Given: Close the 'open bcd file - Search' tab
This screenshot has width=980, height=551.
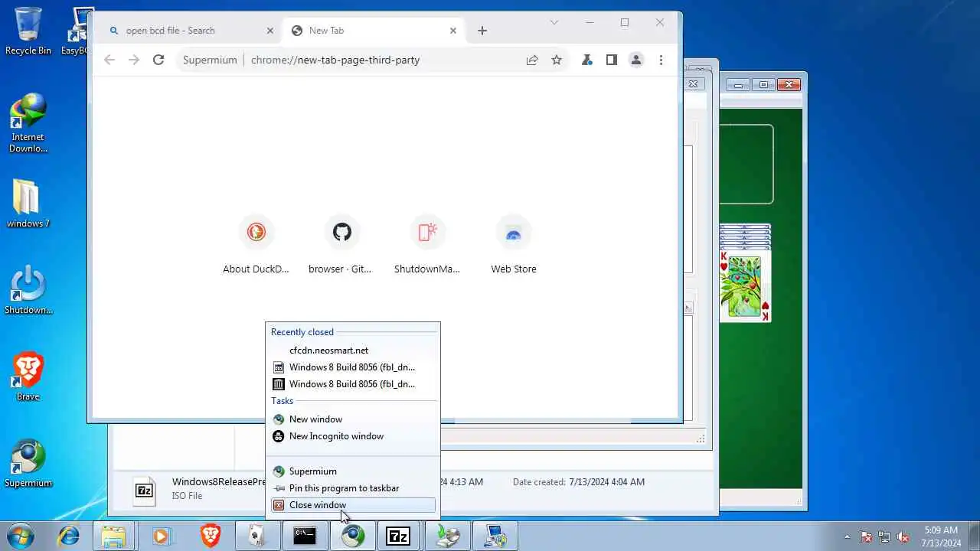Looking at the screenshot, I should [x=269, y=31].
